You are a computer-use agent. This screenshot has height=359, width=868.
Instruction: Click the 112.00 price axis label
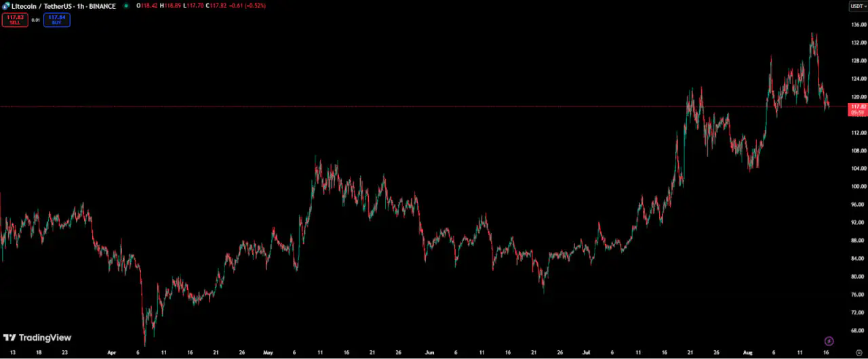[859, 132]
